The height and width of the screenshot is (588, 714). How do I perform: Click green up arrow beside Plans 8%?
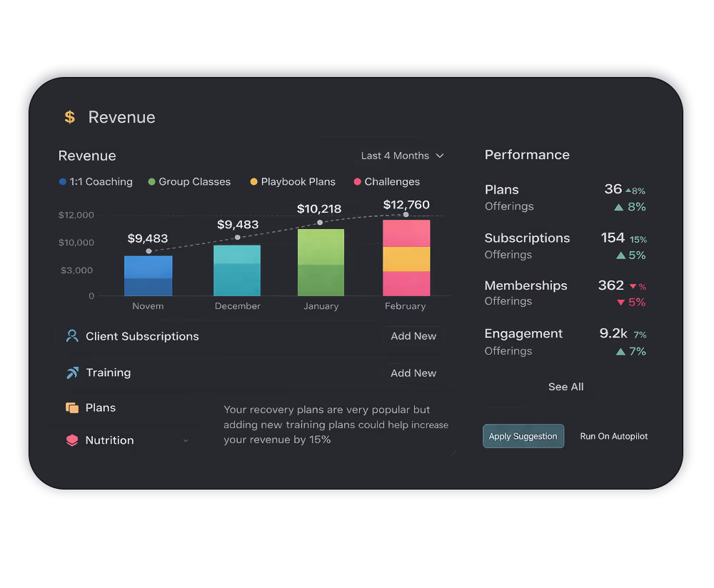(619, 207)
